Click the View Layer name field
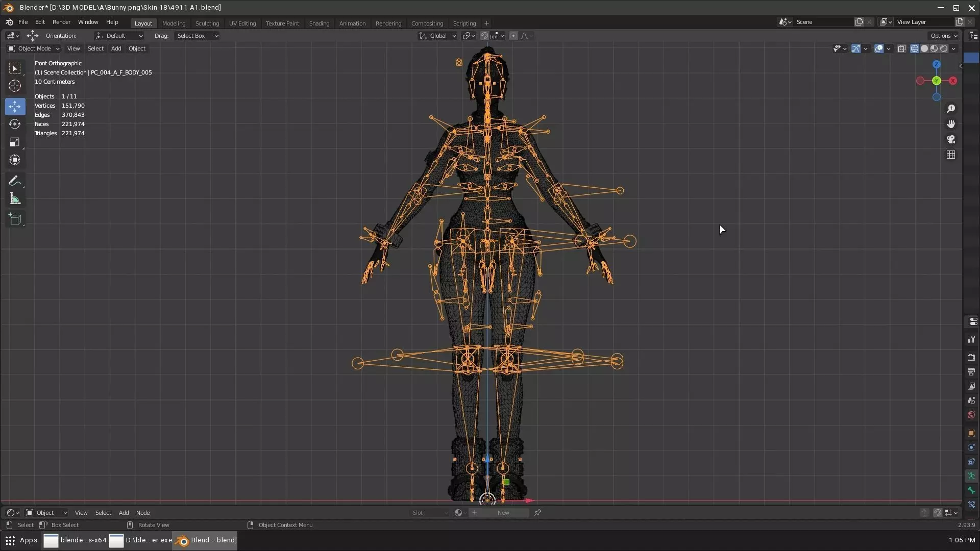 924,22
